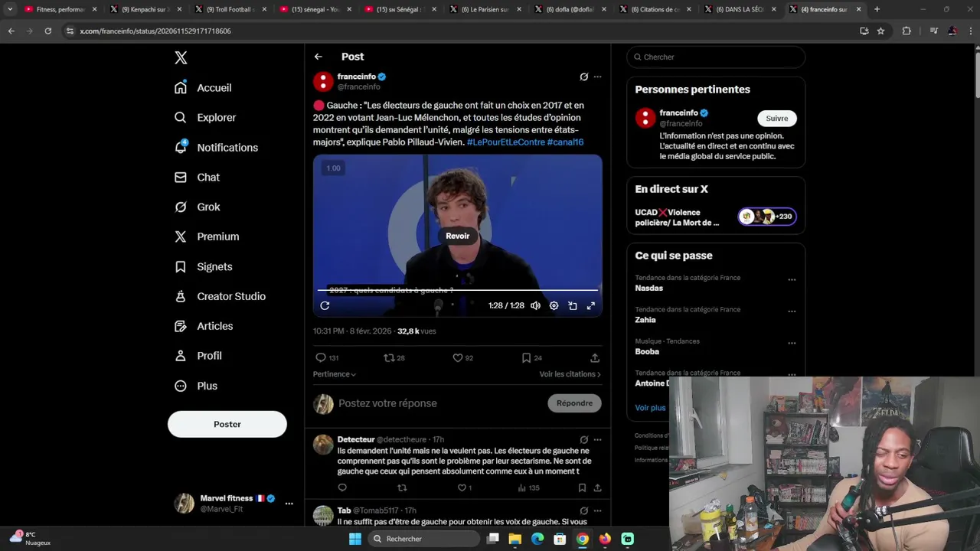Click Suivre to follow franceinfo
The height and width of the screenshot is (551, 980).
pyautogui.click(x=777, y=118)
